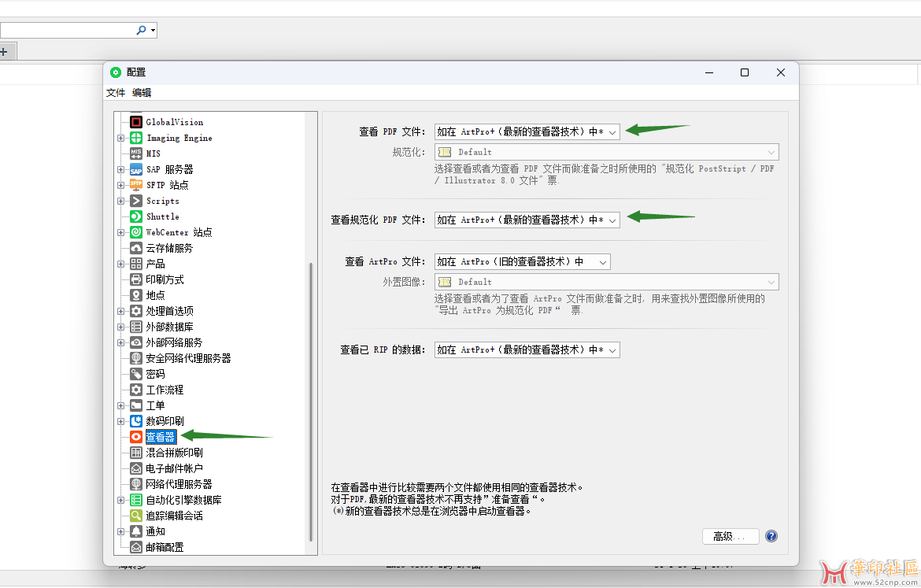Expand the Scripts tree node
Screen dimensions: 921x588
coord(120,201)
